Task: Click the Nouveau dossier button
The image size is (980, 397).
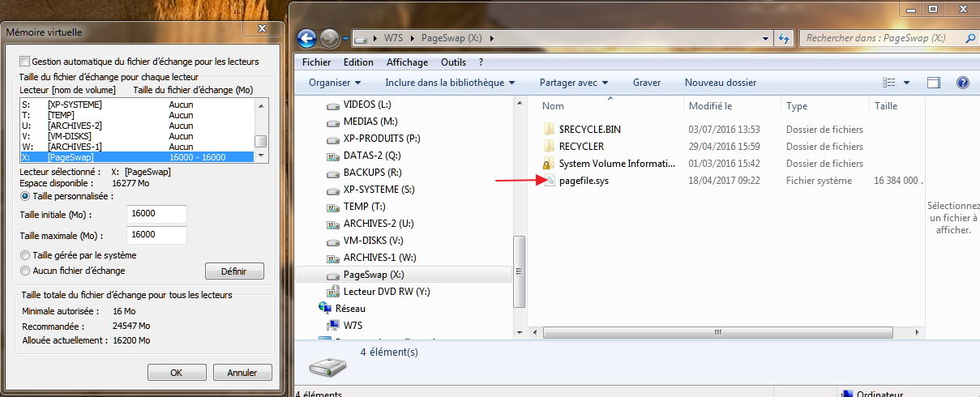Action: click(721, 83)
